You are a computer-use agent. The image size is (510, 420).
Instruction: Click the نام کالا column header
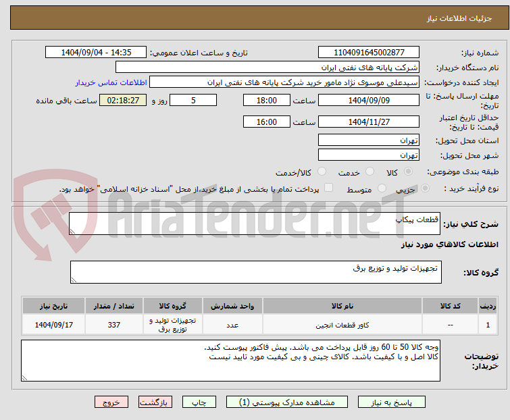pyautogui.click(x=342, y=306)
